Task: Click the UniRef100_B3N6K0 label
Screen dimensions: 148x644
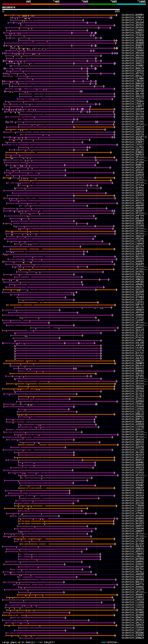Action: click(133, 152)
